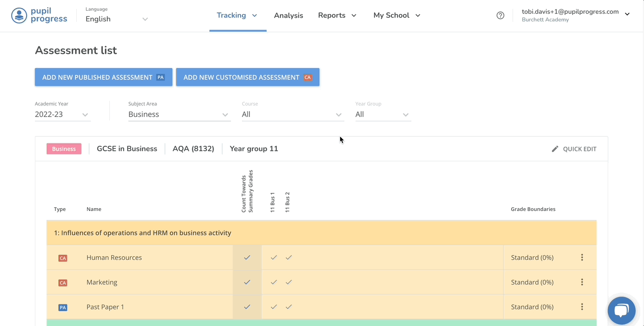This screenshot has width=644, height=326.
Task: Open the three-dot menu for Human Resources
Action: tap(582, 258)
